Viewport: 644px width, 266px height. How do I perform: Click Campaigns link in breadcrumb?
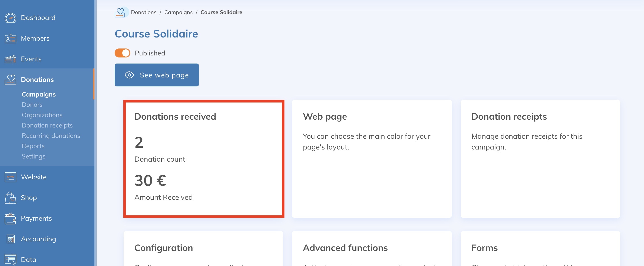(178, 12)
